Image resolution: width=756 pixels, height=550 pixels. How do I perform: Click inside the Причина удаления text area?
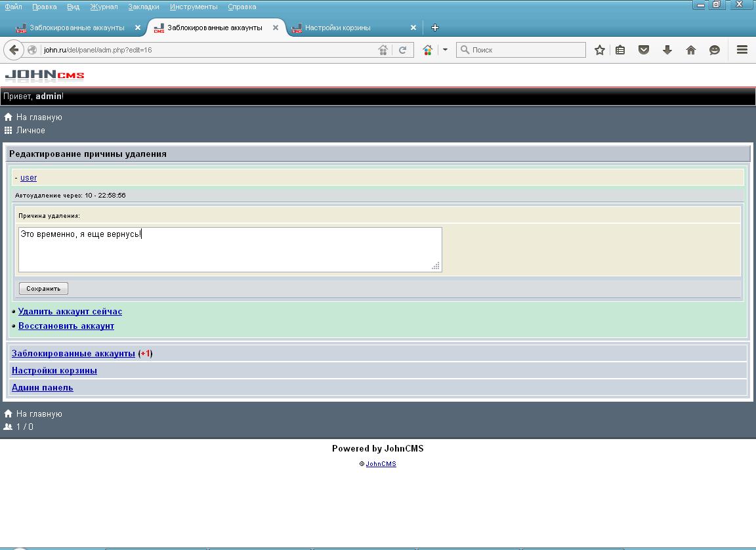click(x=230, y=253)
